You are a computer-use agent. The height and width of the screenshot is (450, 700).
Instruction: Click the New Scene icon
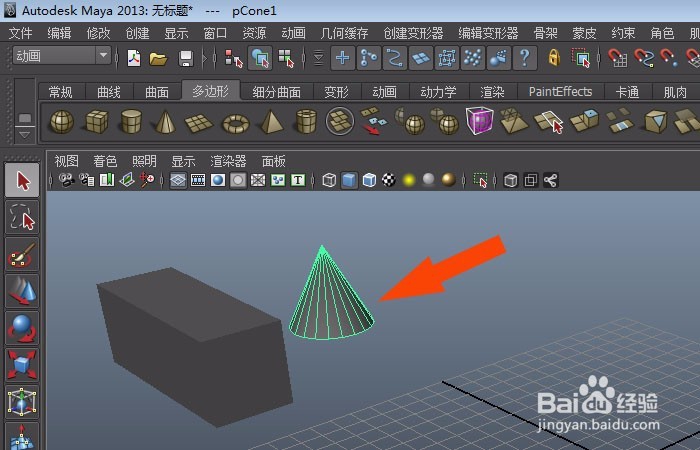point(133,58)
